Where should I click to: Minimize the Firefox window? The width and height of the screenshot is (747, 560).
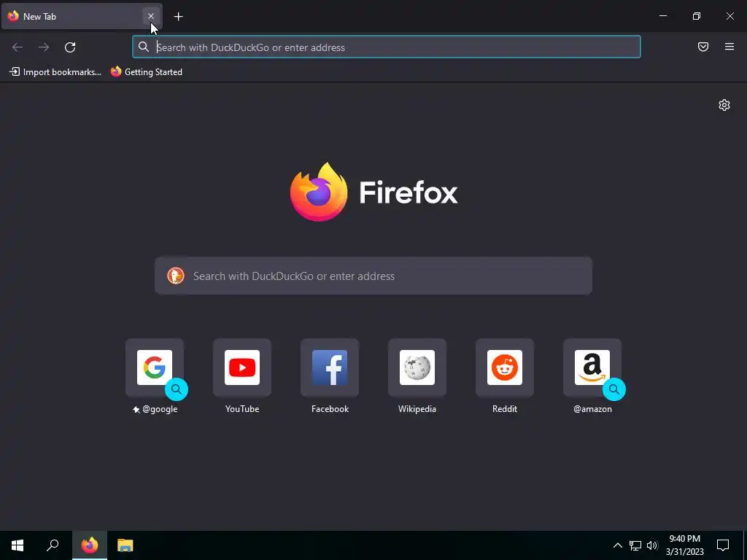[x=662, y=16]
